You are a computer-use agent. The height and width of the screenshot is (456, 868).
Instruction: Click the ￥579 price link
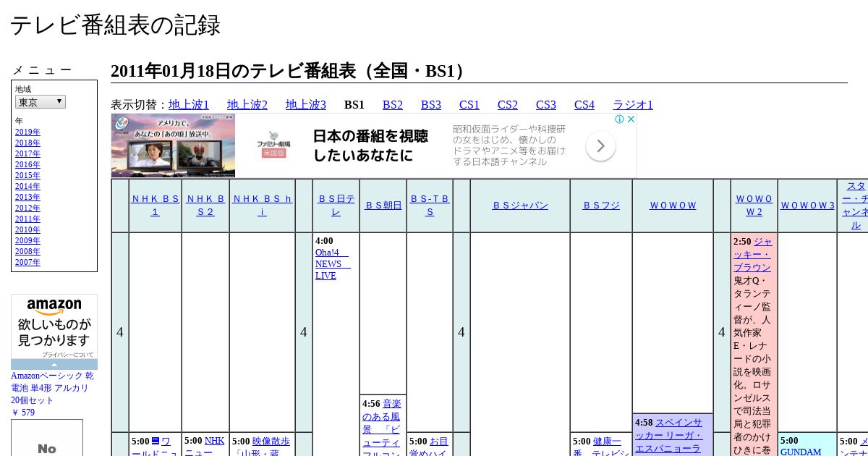(x=23, y=413)
